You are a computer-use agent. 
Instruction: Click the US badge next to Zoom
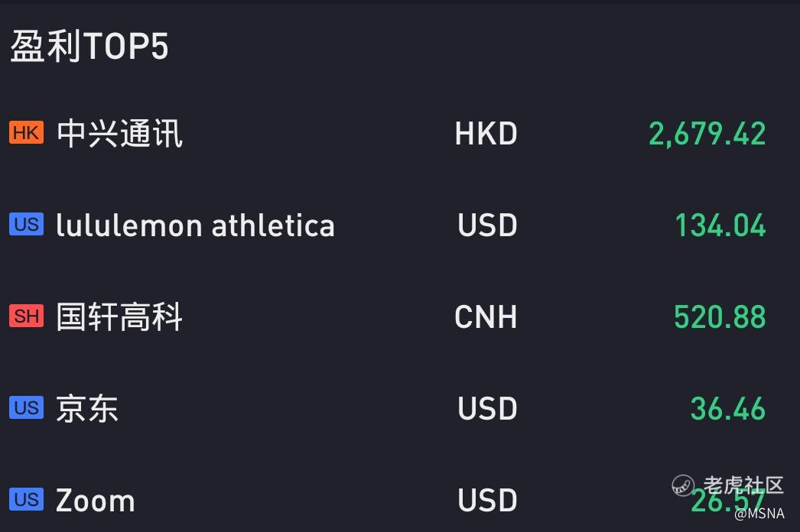coord(27,499)
